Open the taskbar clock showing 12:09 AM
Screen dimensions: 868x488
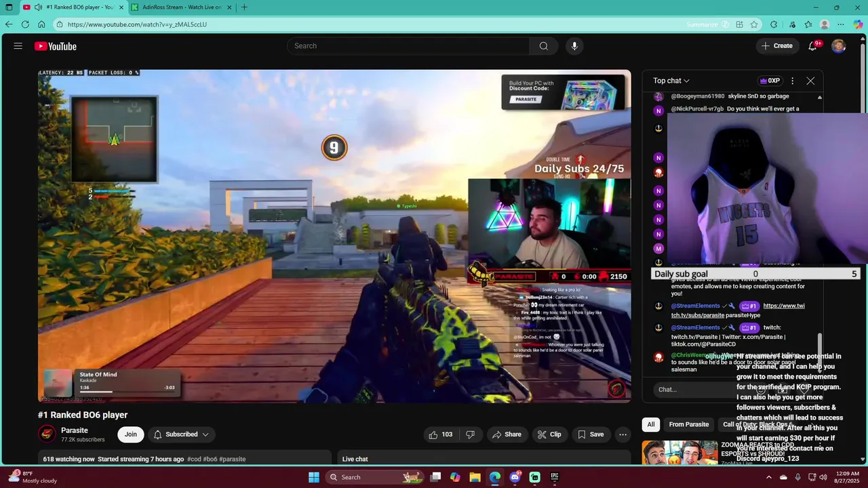click(x=846, y=477)
